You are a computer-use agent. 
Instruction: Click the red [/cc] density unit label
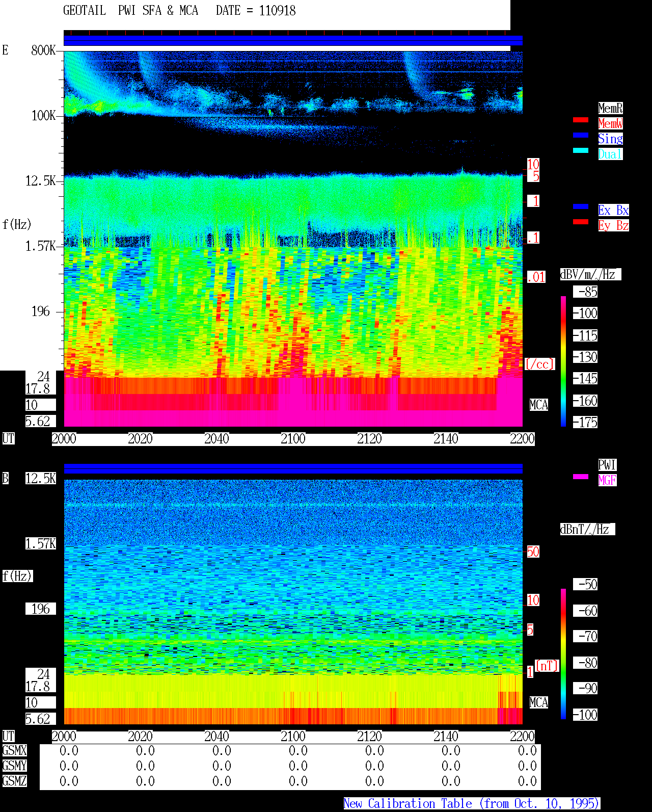(x=539, y=364)
